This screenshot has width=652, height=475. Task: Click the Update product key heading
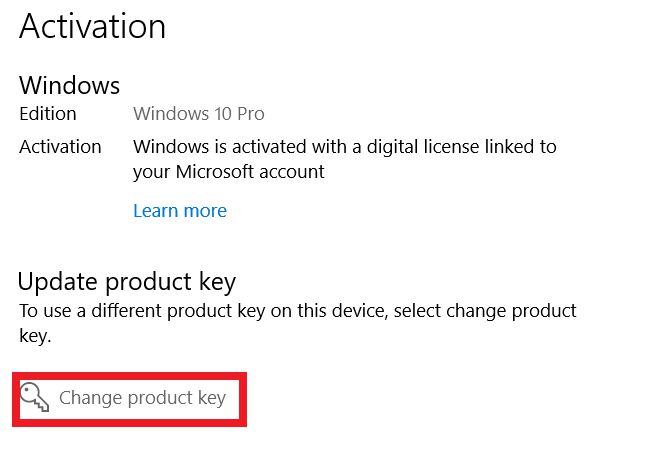coord(127,282)
